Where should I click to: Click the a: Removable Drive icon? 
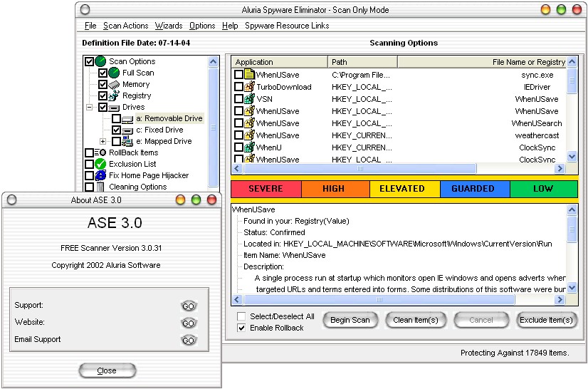point(127,120)
